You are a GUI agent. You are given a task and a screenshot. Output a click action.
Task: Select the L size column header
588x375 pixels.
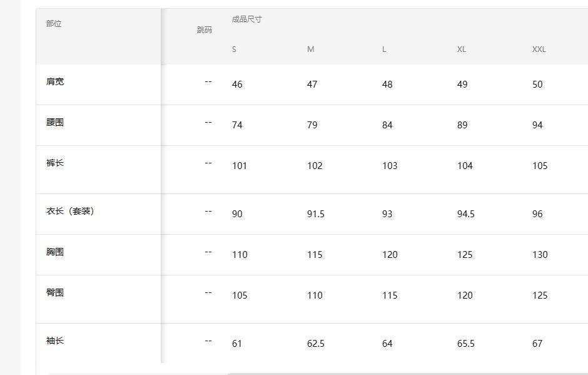click(384, 49)
